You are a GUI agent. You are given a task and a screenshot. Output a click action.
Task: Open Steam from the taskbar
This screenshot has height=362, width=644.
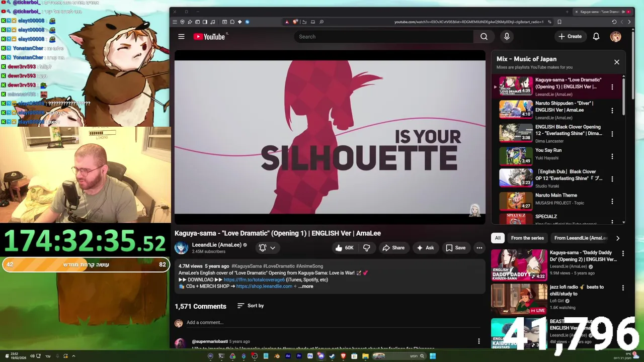tap(332, 356)
